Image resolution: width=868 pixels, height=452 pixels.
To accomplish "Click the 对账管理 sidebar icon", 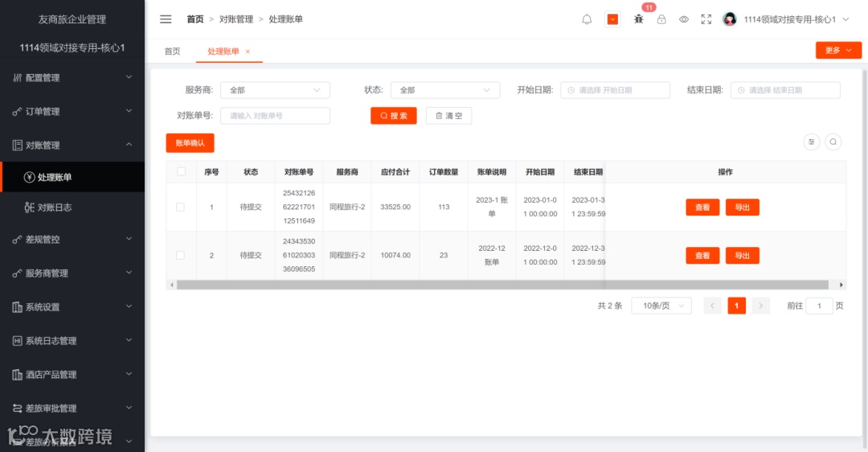I will point(17,145).
